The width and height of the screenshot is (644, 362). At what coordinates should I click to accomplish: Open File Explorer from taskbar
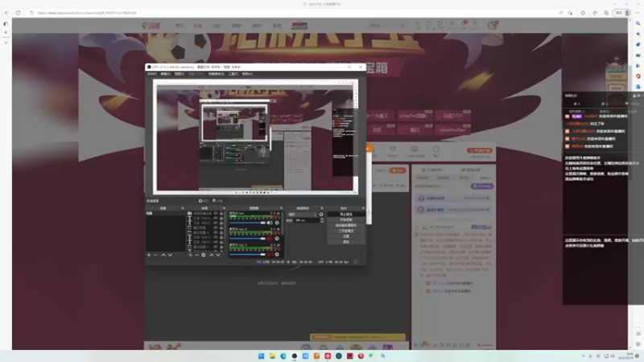272,356
